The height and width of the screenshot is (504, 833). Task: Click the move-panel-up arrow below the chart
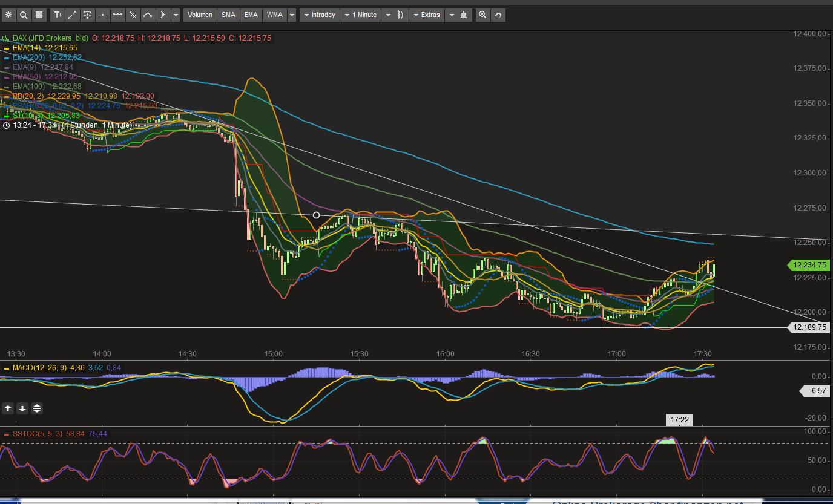point(8,408)
